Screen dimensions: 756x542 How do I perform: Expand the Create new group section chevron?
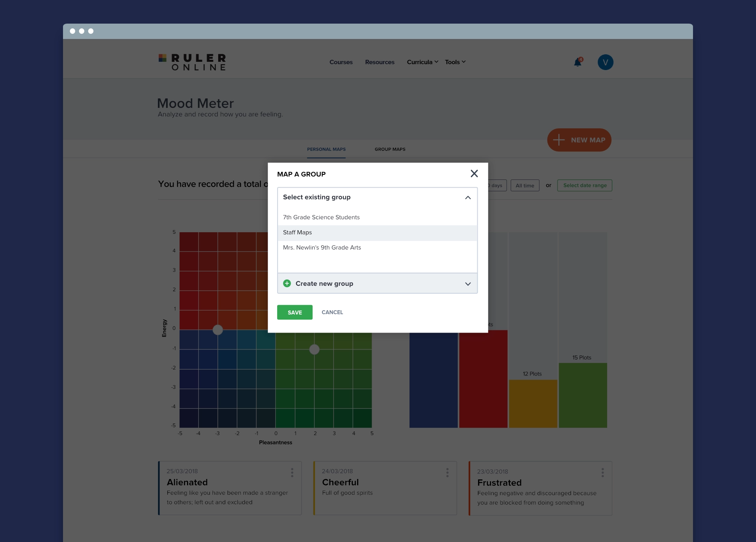468,284
